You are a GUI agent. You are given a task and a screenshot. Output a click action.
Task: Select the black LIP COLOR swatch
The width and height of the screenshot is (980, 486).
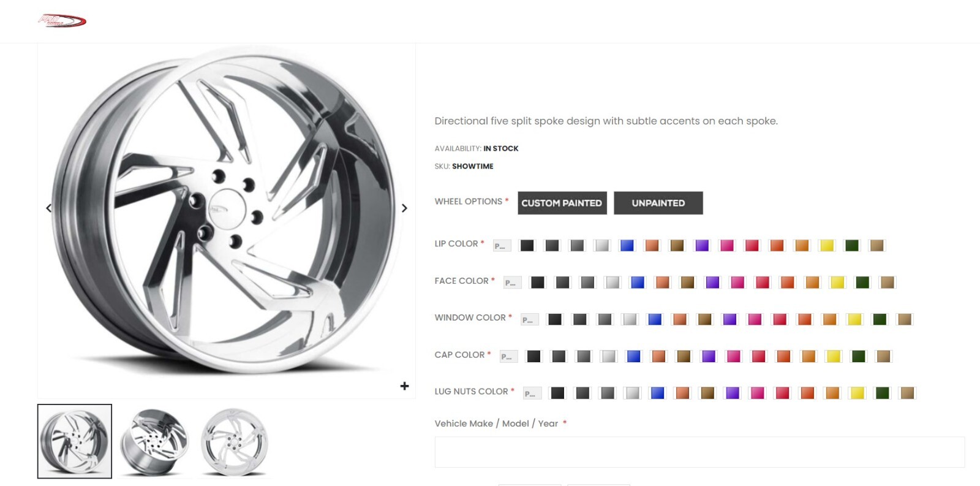[526, 245]
